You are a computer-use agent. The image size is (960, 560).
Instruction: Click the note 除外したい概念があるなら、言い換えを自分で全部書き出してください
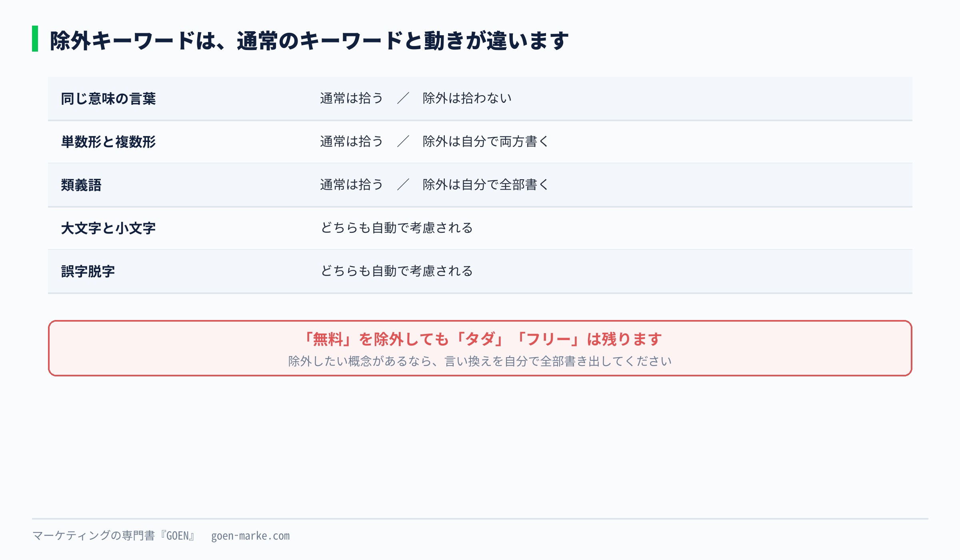pyautogui.click(x=480, y=361)
